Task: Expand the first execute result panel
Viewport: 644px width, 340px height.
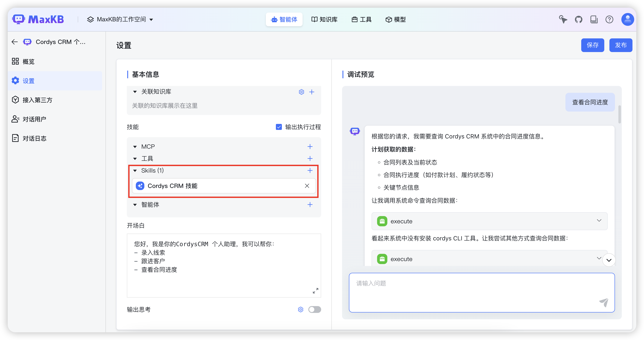Action: [599, 221]
